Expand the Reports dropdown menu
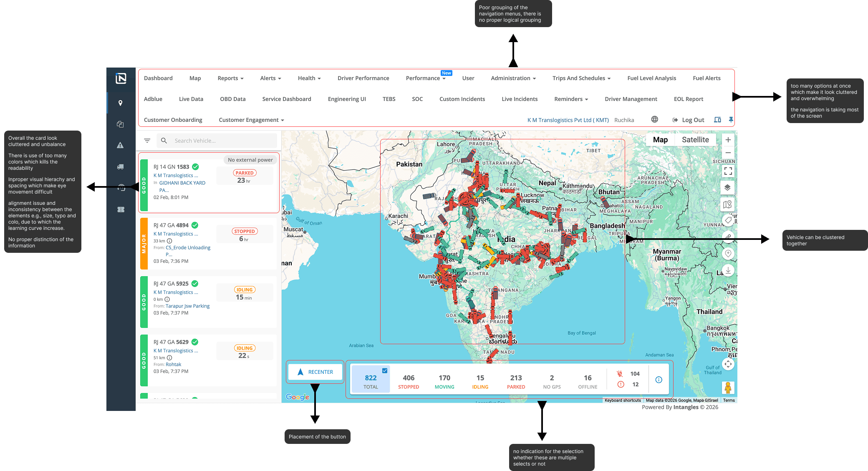868x471 pixels. 230,78
